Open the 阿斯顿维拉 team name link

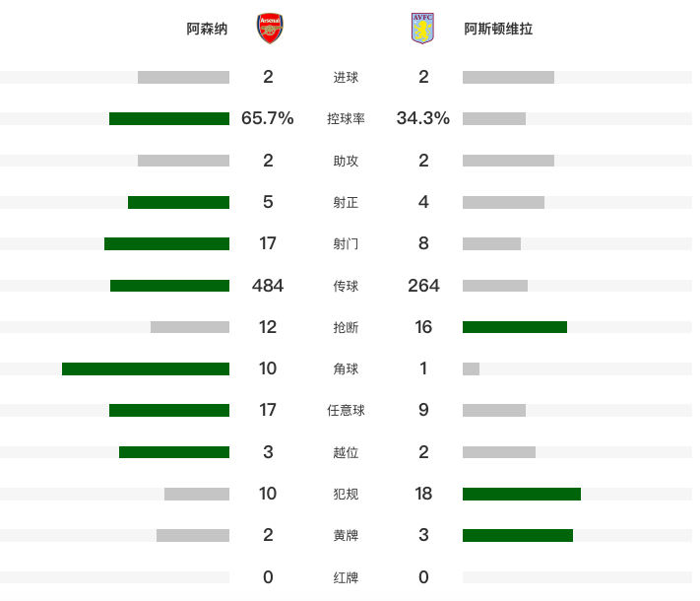(498, 29)
